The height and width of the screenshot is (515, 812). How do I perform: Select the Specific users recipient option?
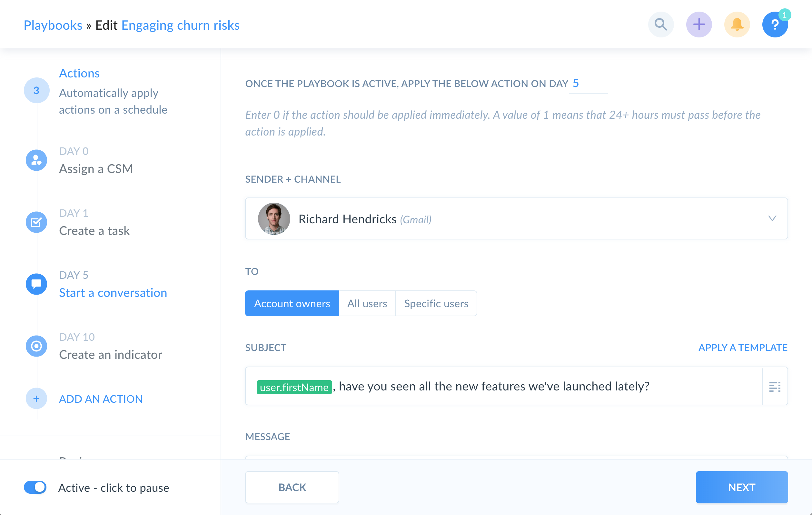coord(436,303)
